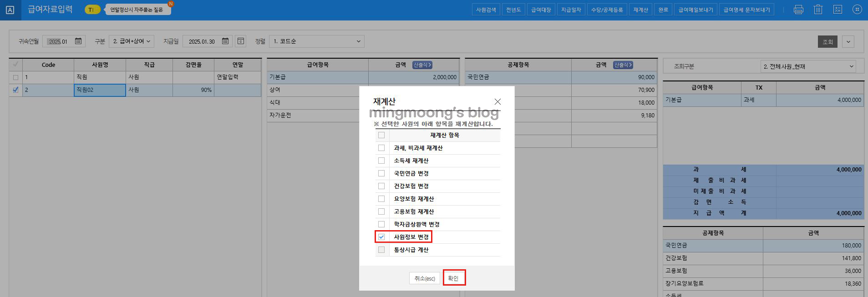The width and height of the screenshot is (868, 297).
Task: Check 요양보험 재계산 checkbox
Action: [381, 199]
